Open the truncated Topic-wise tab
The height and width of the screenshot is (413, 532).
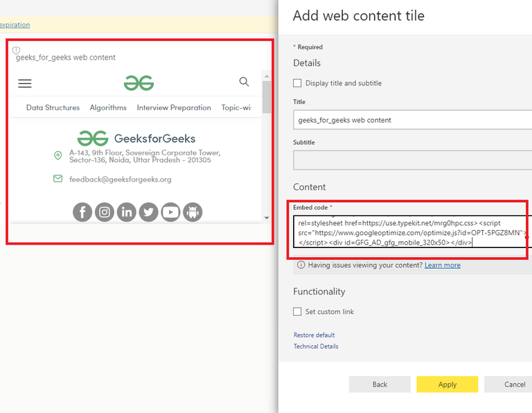point(236,107)
